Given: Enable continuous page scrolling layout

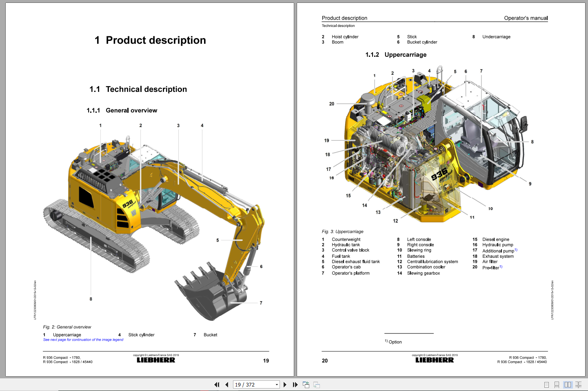Looking at the screenshot, I should tap(557, 384).
